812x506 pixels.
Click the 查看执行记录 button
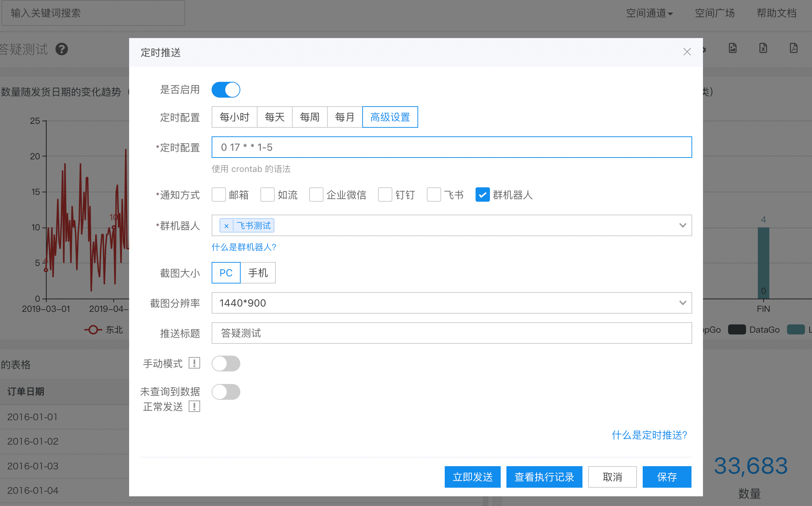pyautogui.click(x=544, y=477)
